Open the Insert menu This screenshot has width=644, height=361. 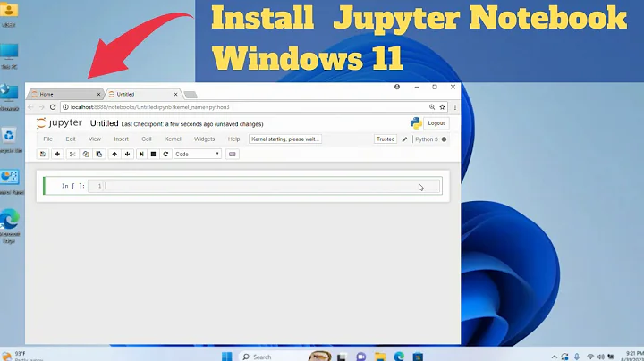121,139
